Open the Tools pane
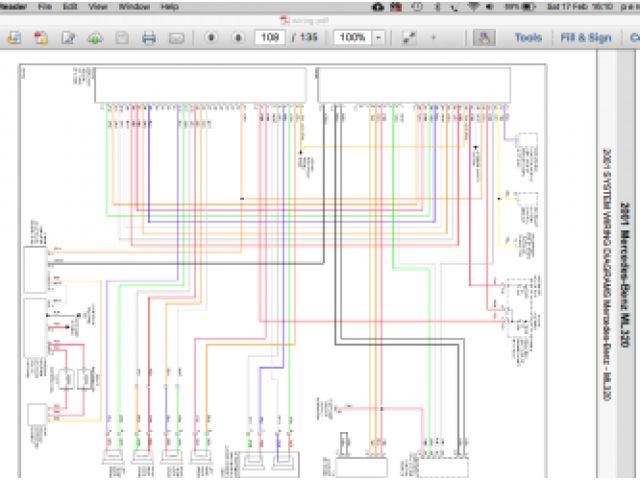This screenshot has width=640, height=480. click(528, 38)
